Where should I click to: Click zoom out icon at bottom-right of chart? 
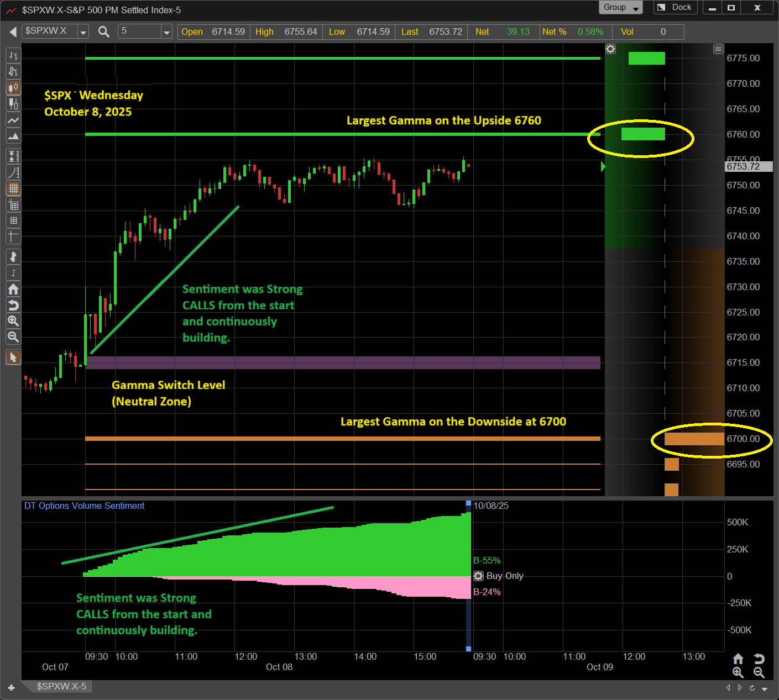click(759, 672)
